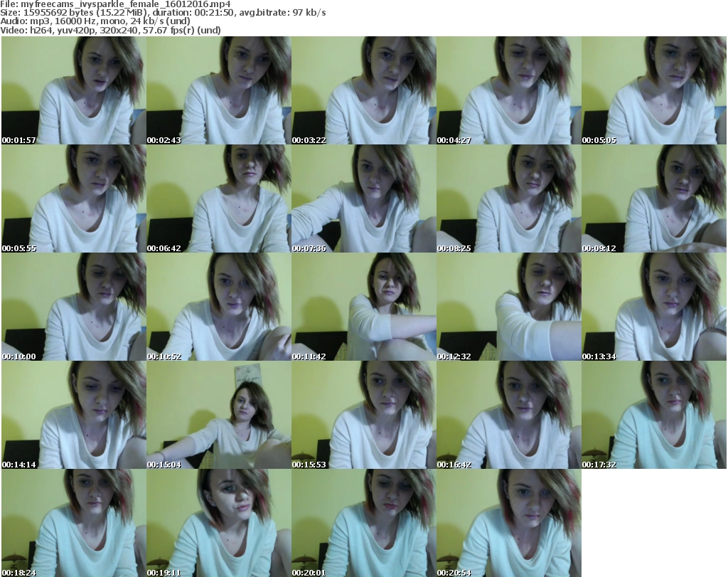Click the 00:19:11 video frame
This screenshot has width=728, height=577.
pos(219,523)
